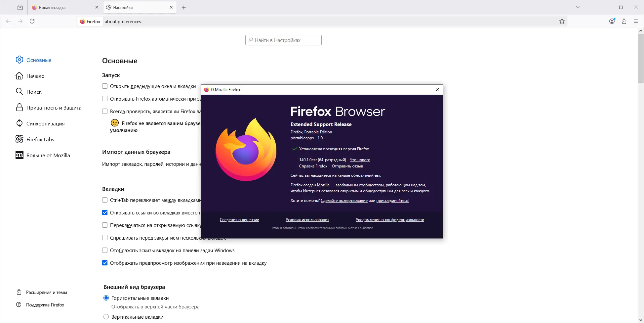
Task: Go back one page
Action: (9, 21)
